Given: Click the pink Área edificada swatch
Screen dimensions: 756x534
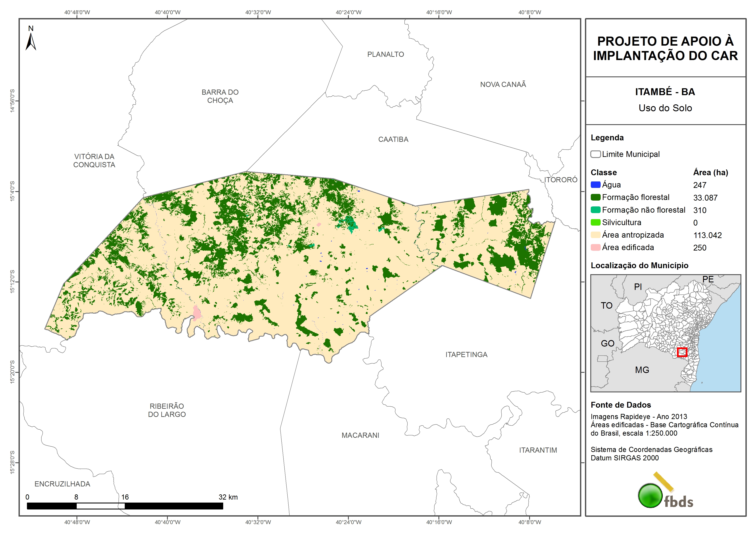Looking at the screenshot, I should pyautogui.click(x=595, y=248).
